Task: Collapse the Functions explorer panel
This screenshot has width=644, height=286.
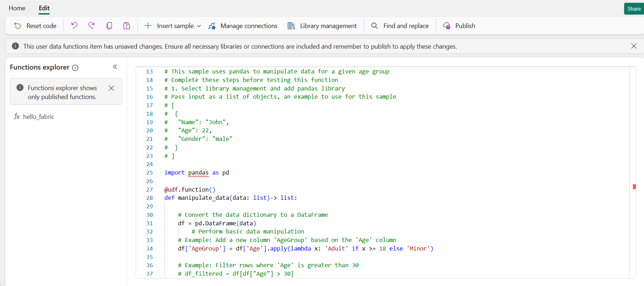Action: tap(115, 67)
